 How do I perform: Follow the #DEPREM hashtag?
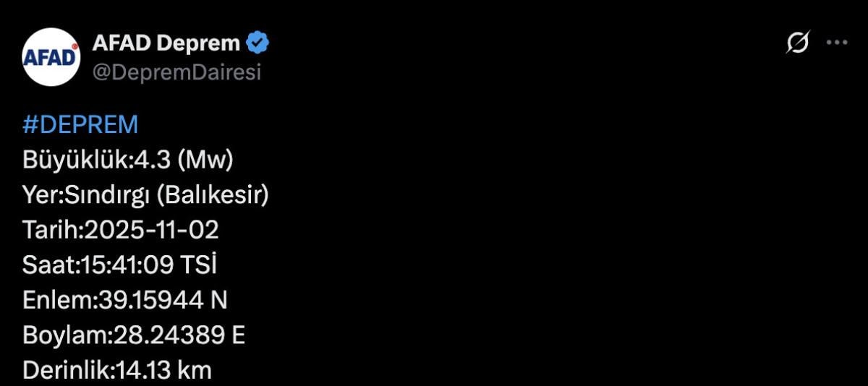tap(80, 125)
